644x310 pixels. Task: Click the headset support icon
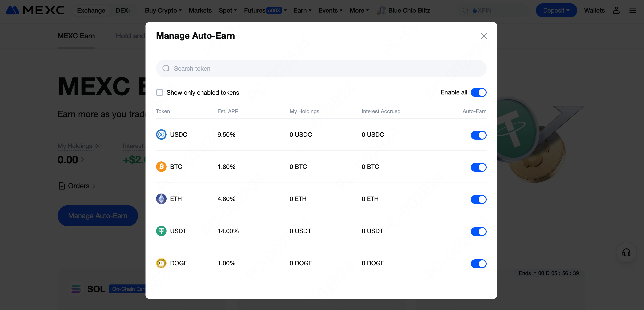tap(626, 252)
